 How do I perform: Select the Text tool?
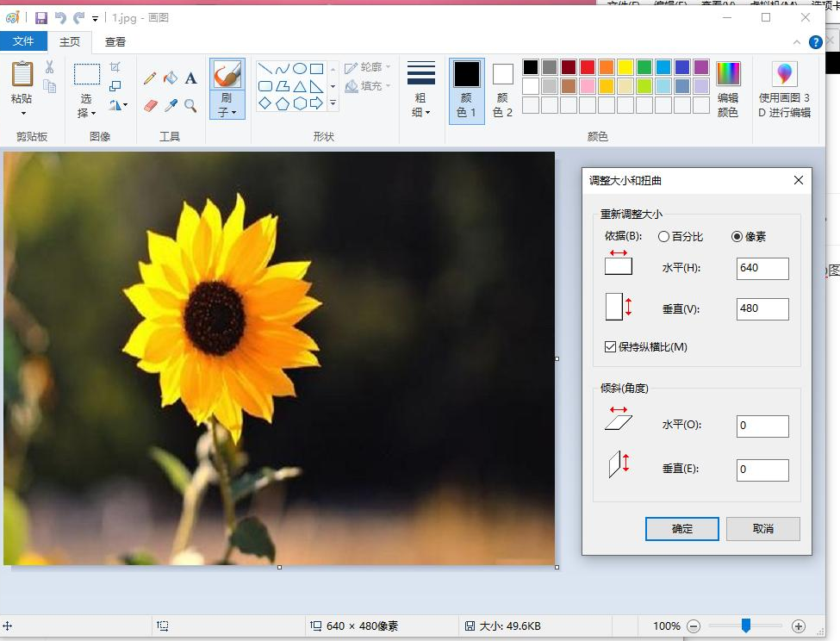pyautogui.click(x=190, y=78)
